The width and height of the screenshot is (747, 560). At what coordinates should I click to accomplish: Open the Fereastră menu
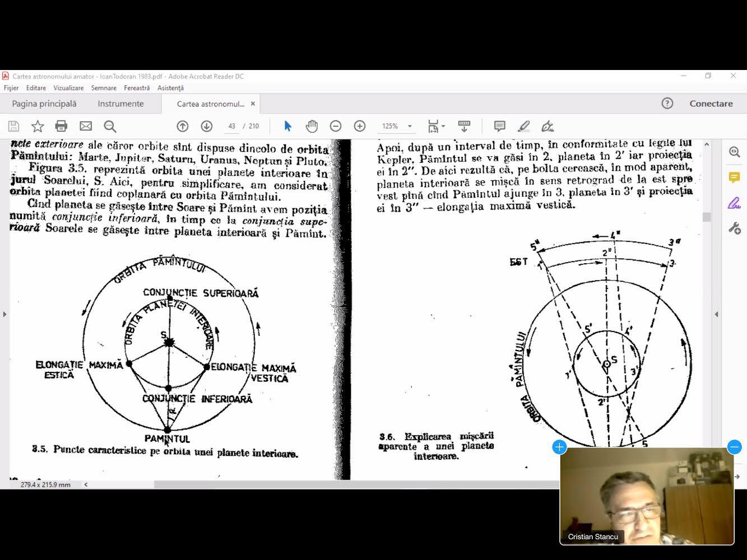pos(137,88)
